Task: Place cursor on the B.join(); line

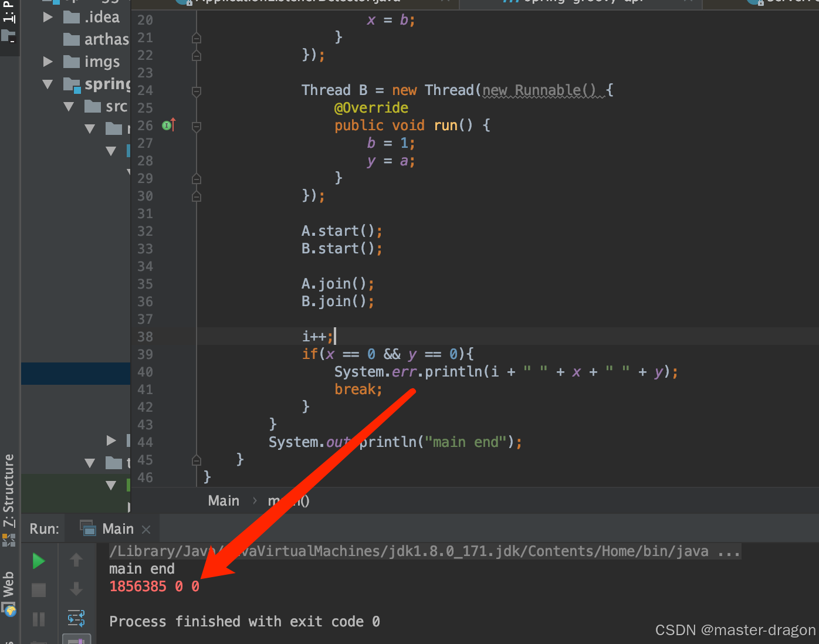Action: click(338, 301)
